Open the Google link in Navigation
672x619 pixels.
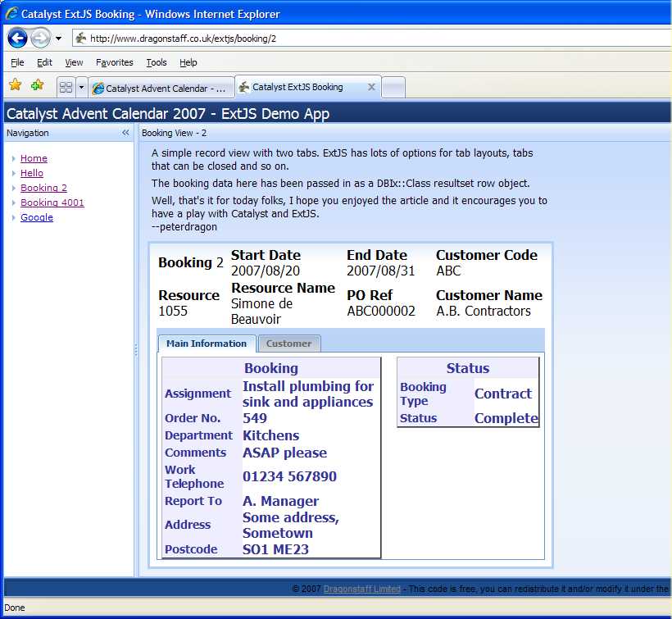[37, 217]
